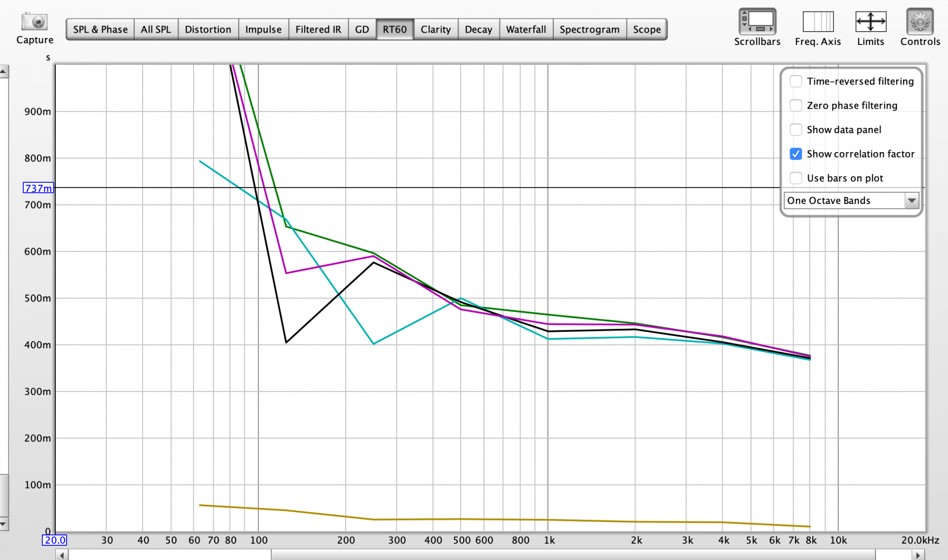Switch to the SPL & Phase tab

(100, 30)
